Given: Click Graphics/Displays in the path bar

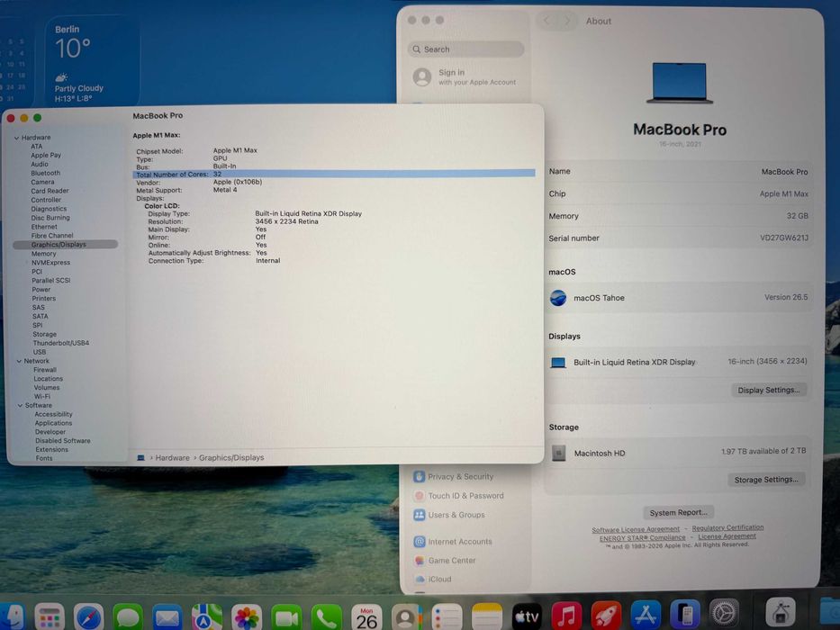Looking at the screenshot, I should pos(231,457).
